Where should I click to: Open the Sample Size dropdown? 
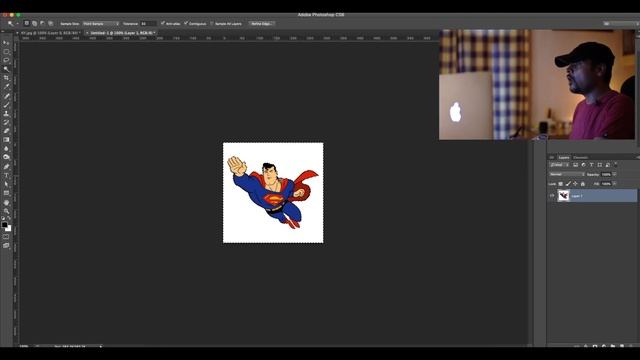(101, 24)
